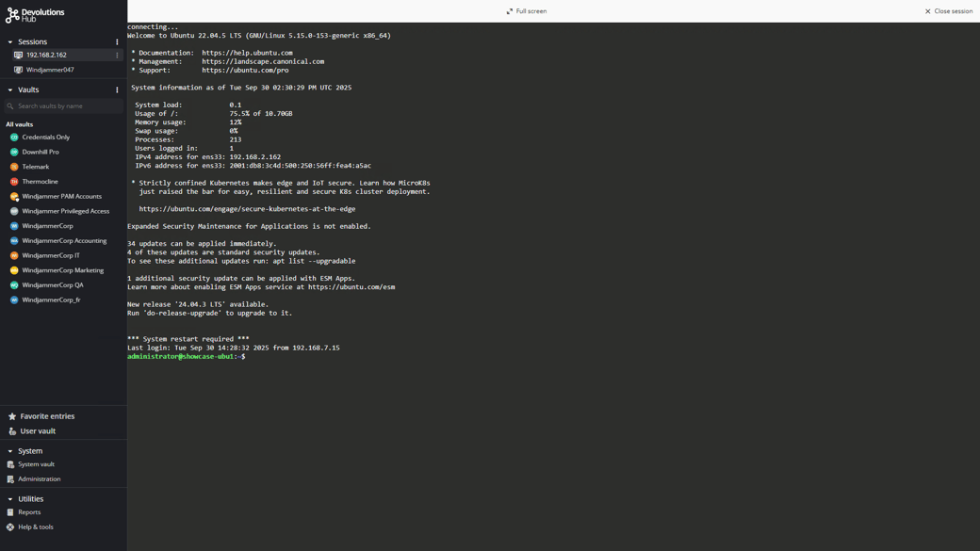
Task: Collapse the Vaults section
Action: click(8, 89)
